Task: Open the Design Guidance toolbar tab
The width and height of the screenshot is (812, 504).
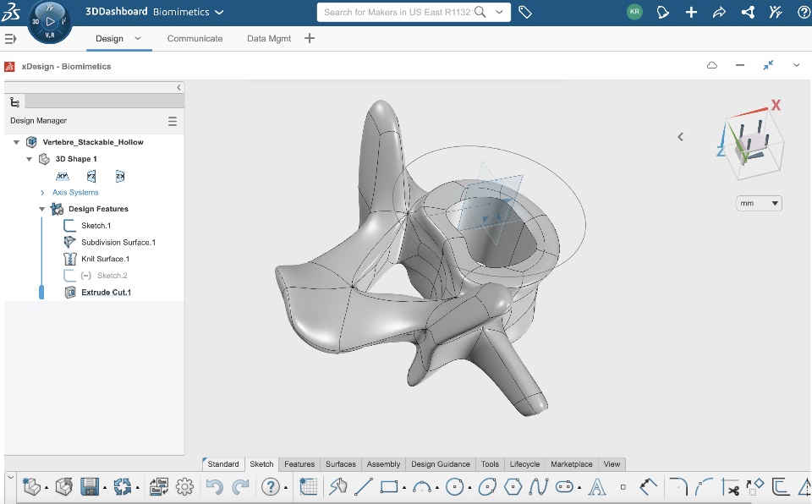Action: coord(441,464)
